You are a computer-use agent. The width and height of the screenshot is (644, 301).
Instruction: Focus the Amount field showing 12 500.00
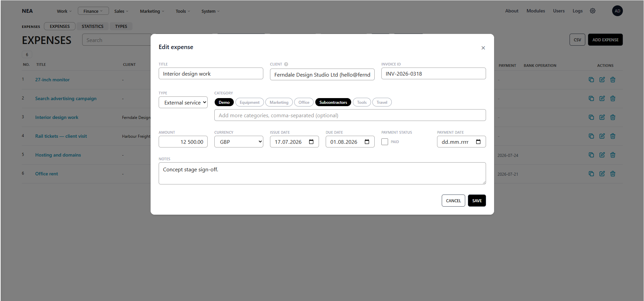[x=183, y=142]
